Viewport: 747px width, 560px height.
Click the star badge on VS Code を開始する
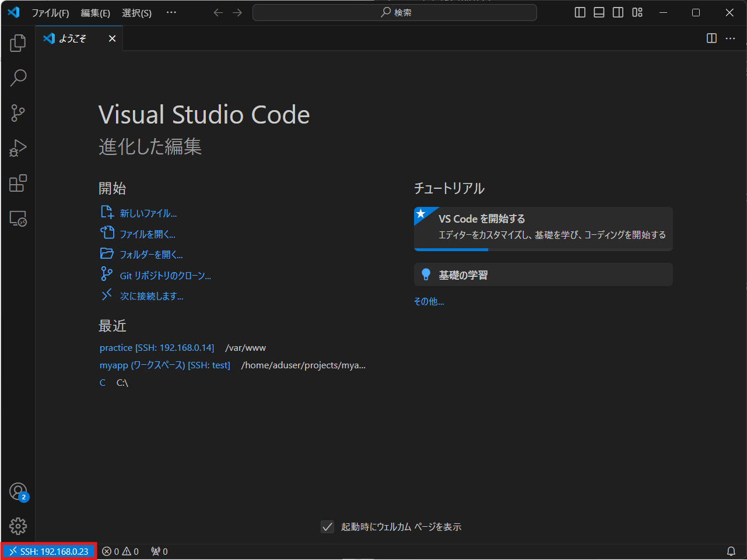tap(422, 214)
